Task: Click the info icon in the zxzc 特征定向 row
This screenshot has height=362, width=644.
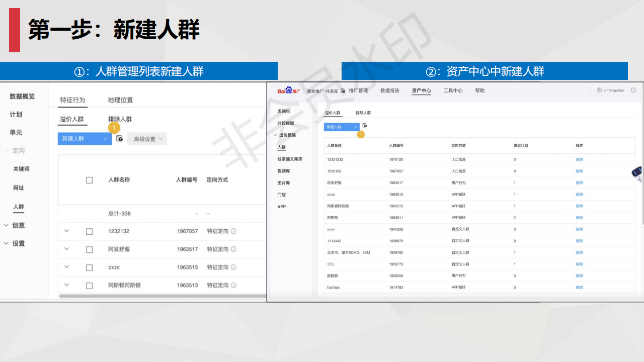Action: click(x=233, y=267)
